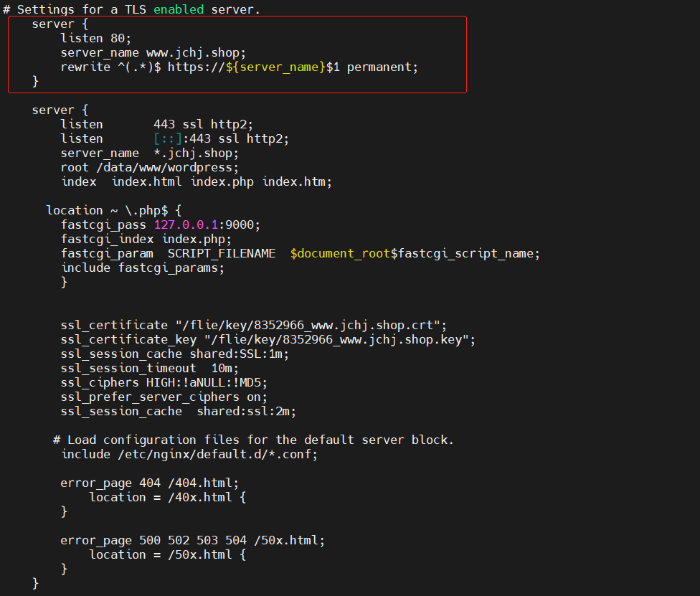Image resolution: width=700 pixels, height=596 pixels.
Task: Click the 'location ~ \.php$' line
Action: click(x=114, y=210)
